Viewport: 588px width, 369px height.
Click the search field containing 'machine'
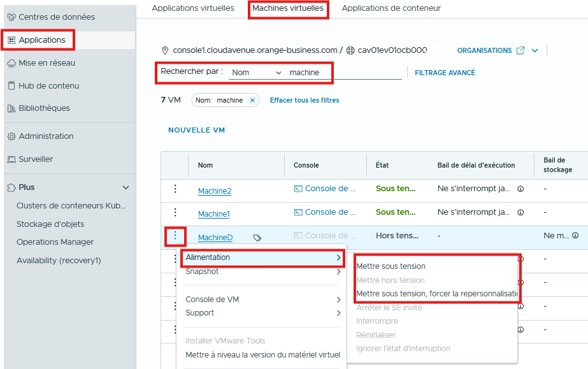(x=344, y=73)
